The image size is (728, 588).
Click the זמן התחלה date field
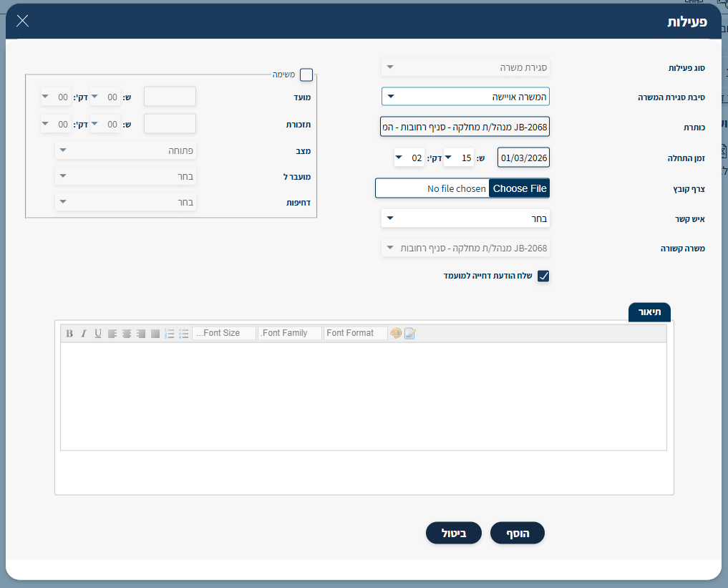pos(523,158)
